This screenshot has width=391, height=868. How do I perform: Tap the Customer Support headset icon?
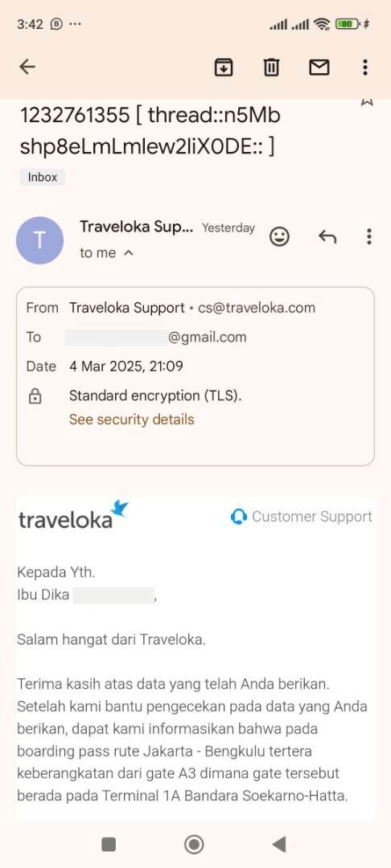point(238,517)
